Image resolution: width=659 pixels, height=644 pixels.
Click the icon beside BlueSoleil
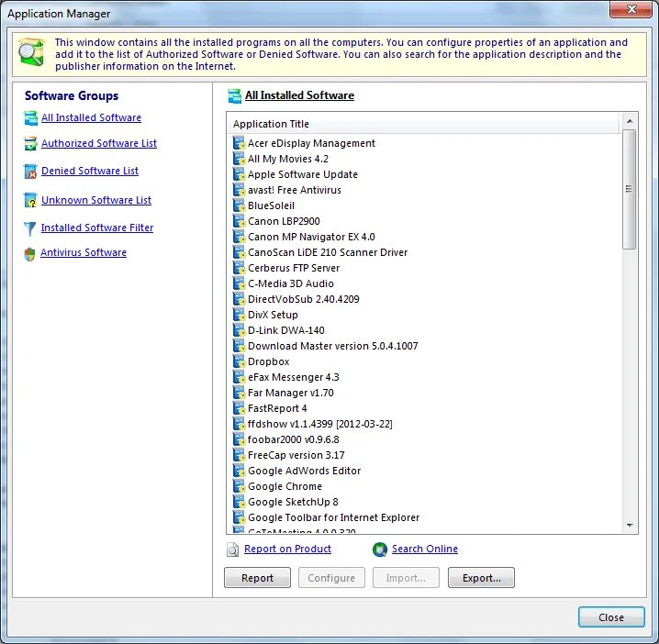coord(239,205)
